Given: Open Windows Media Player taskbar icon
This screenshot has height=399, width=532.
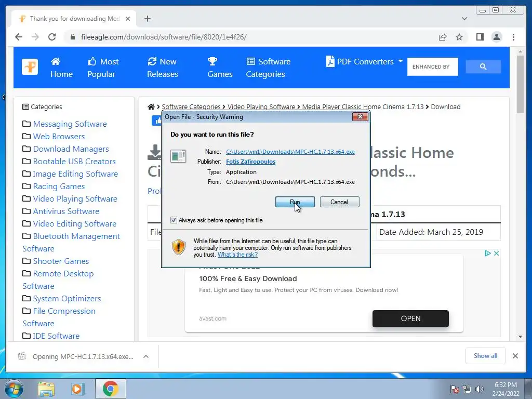Looking at the screenshot, I should [x=77, y=389].
